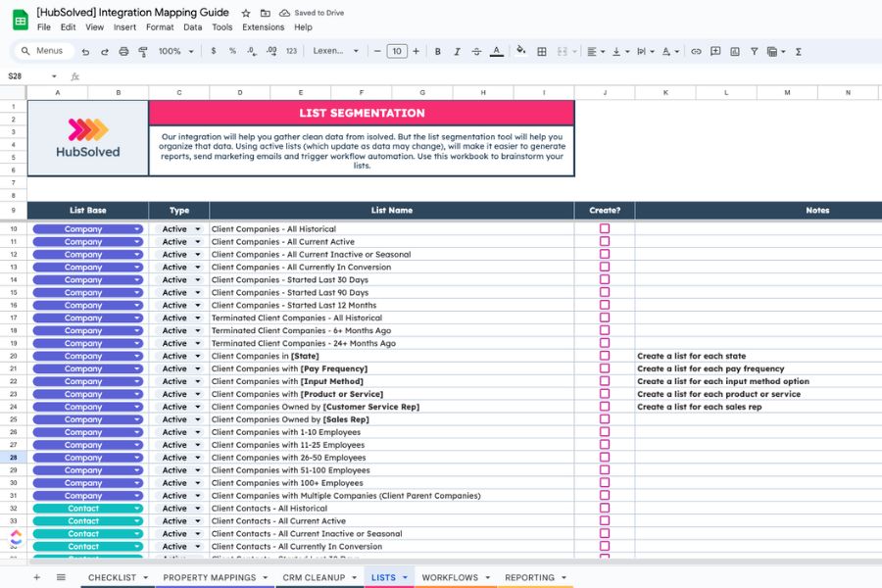Image resolution: width=882 pixels, height=588 pixels.
Task: Switch to WORKFLOWS sheet tab
Action: click(450, 577)
